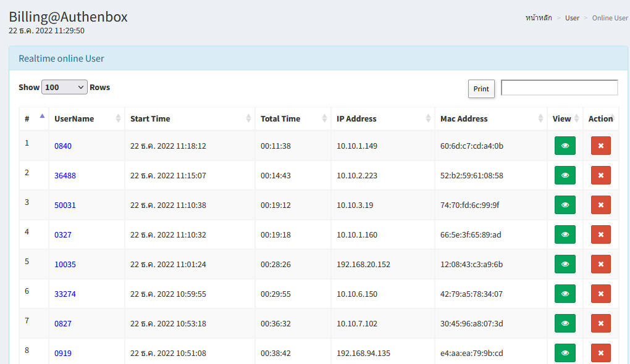630x364 pixels.
Task: Navigate to User breadcrumb
Action: pyautogui.click(x=572, y=18)
